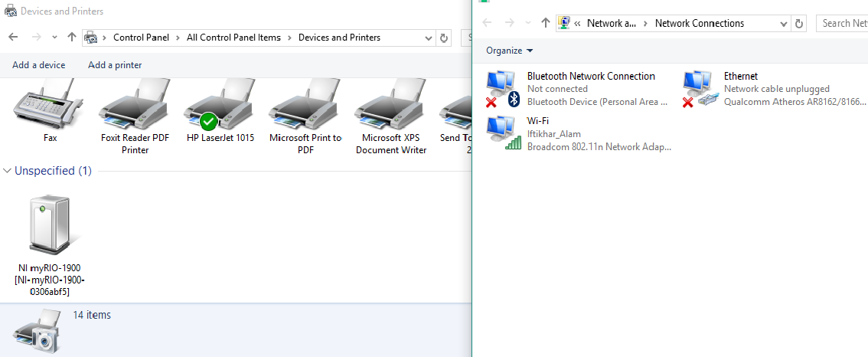
Task: Select the Fax device icon
Action: tap(48, 103)
